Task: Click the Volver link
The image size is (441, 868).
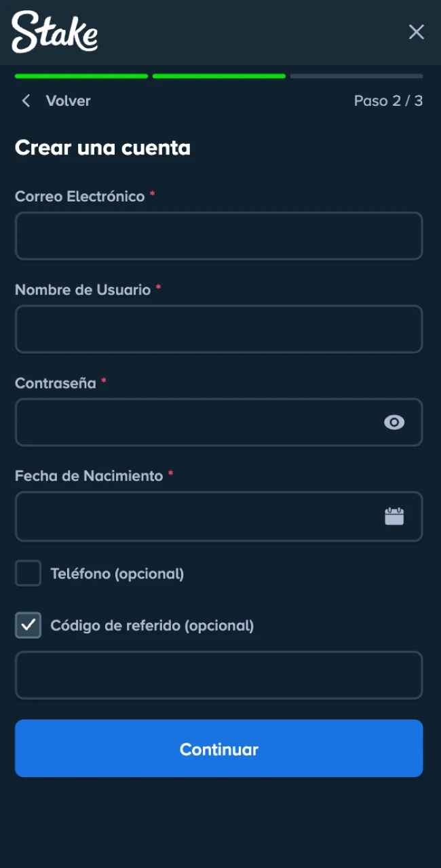Action: point(68,100)
